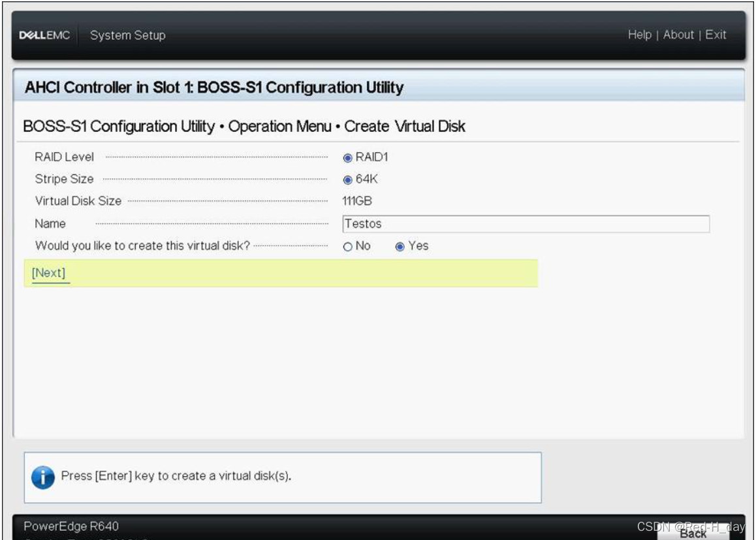Select the 64K stripe size option
Viewport: 756px width, 540px height.
pos(347,180)
